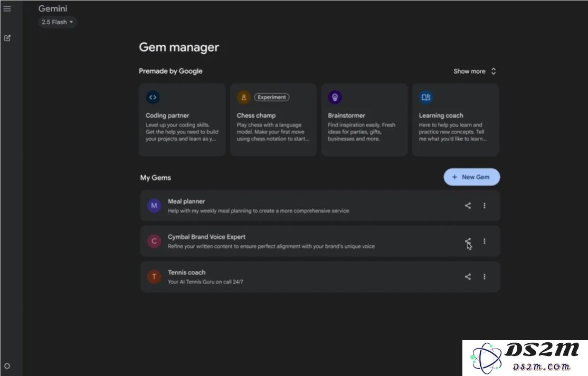The width and height of the screenshot is (588, 376).
Task: Click the New Gem button
Action: (x=471, y=177)
